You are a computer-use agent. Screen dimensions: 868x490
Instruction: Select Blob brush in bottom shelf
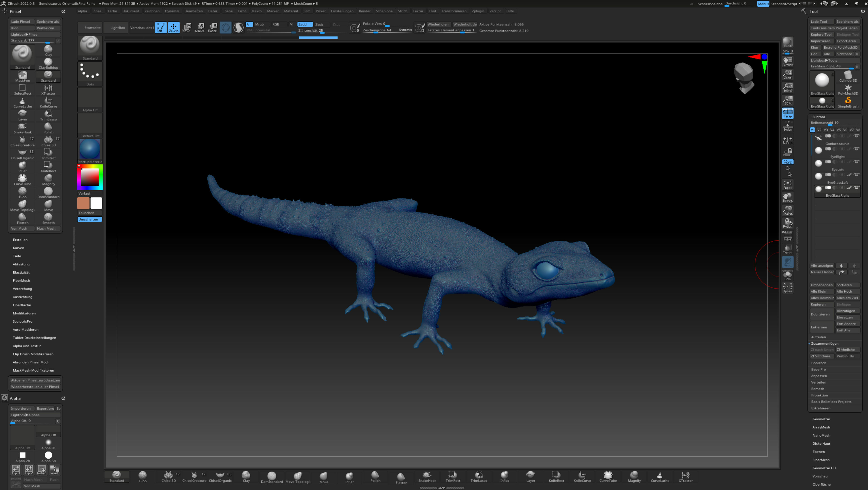[x=142, y=477]
